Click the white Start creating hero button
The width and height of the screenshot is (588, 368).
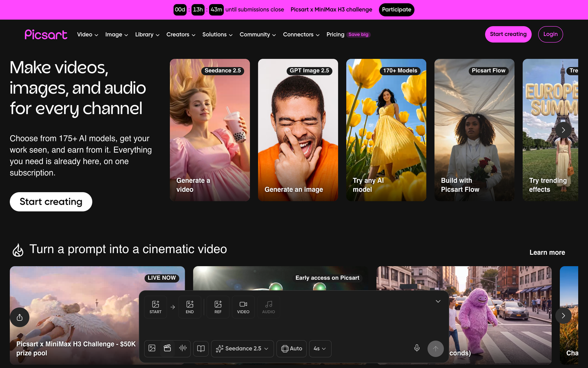pos(51,202)
